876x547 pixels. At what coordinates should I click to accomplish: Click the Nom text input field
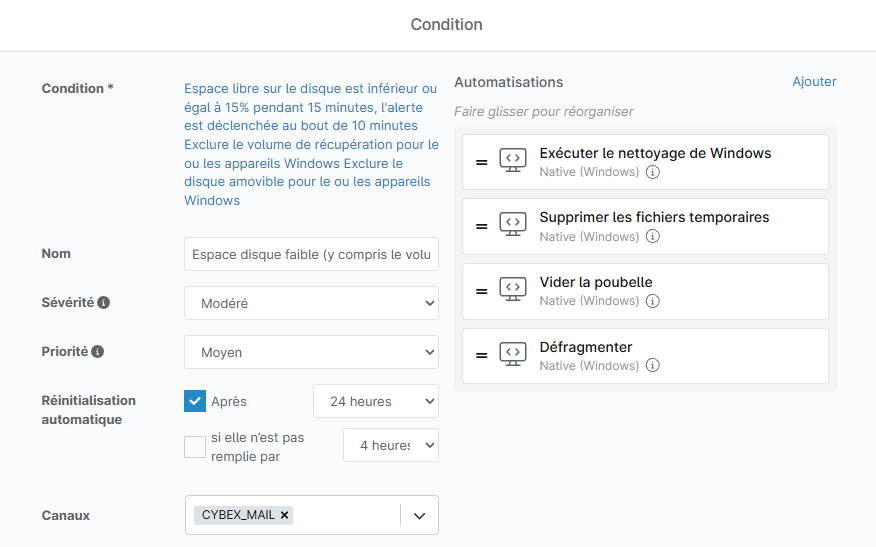[311, 254]
